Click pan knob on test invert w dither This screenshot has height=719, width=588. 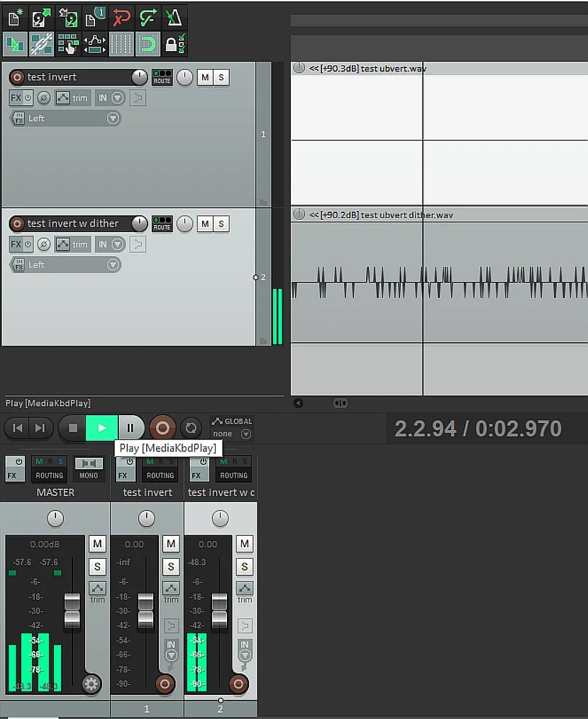[184, 224]
